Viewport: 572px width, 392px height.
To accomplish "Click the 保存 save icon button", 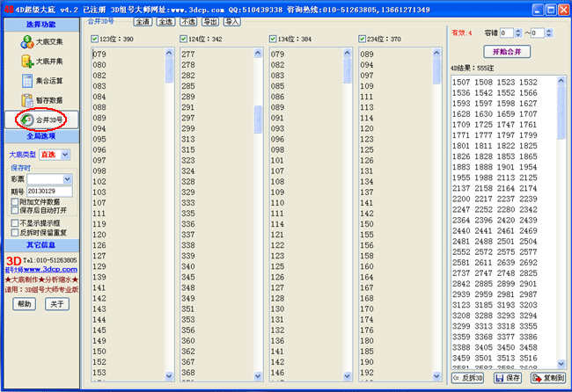I will click(x=509, y=378).
